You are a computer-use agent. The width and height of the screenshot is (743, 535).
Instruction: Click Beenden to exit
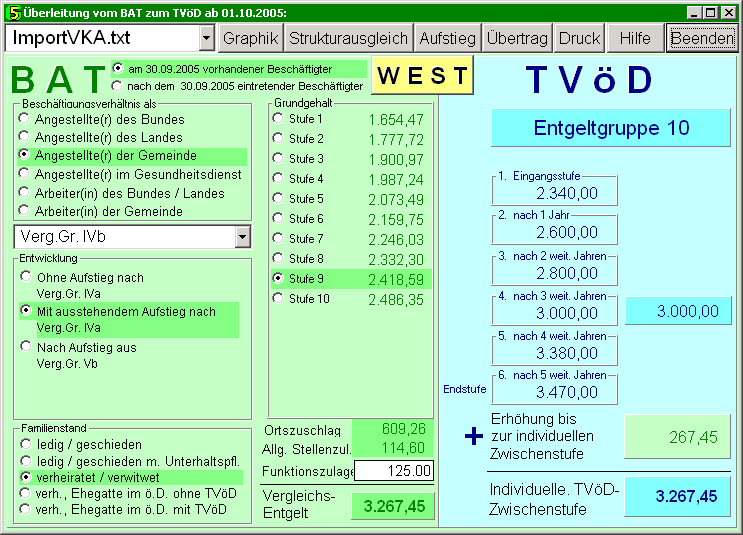[702, 38]
